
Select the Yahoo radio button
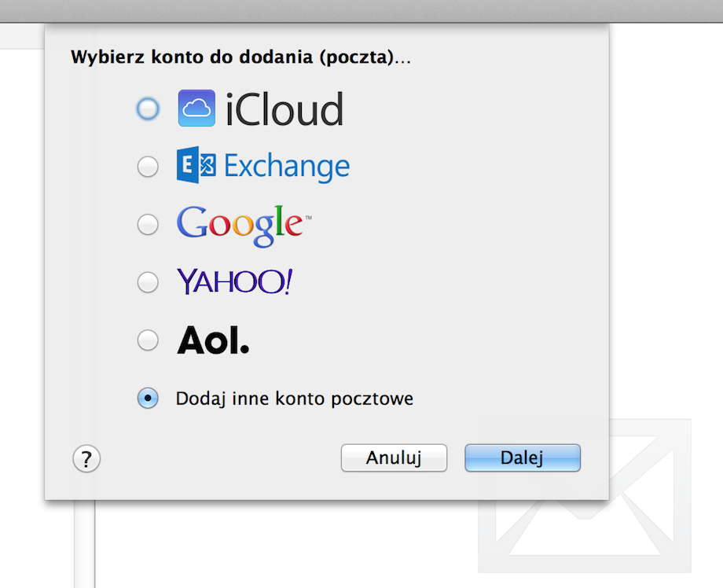point(148,282)
